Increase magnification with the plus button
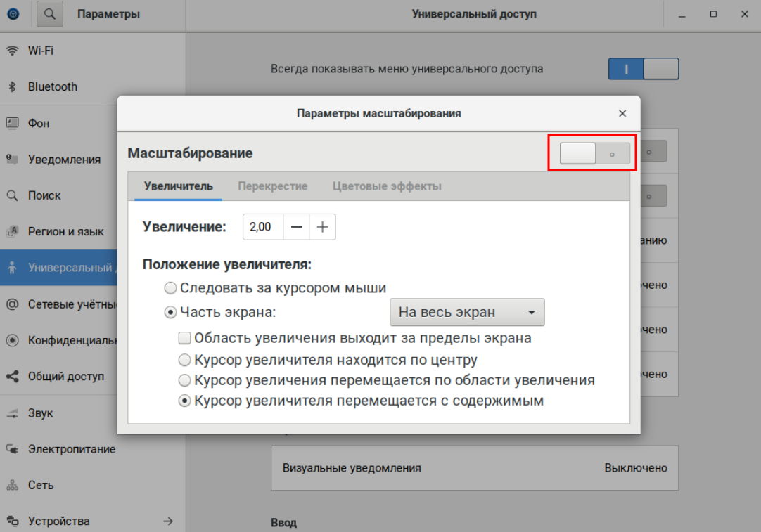This screenshot has height=532, width=761. [323, 227]
